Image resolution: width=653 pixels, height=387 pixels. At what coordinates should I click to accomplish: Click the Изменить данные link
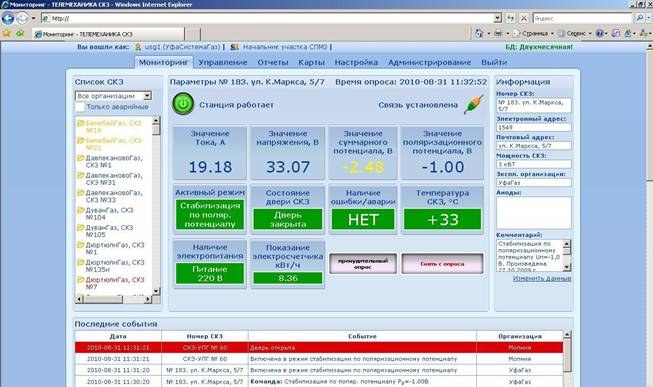click(x=542, y=278)
